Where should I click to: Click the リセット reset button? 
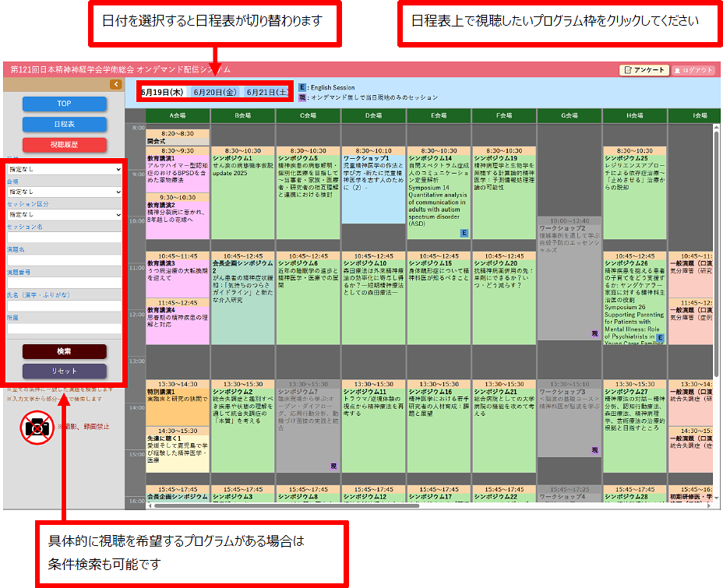[x=64, y=371]
